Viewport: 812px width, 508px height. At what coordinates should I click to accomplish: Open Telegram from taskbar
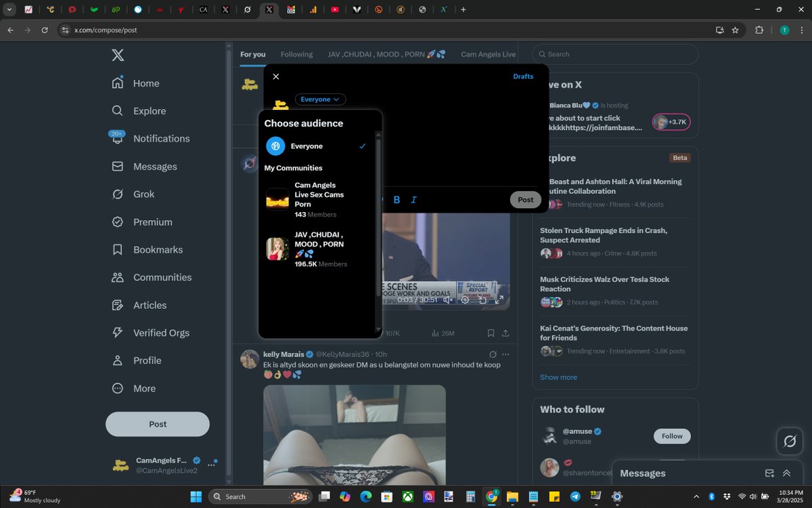(575, 496)
